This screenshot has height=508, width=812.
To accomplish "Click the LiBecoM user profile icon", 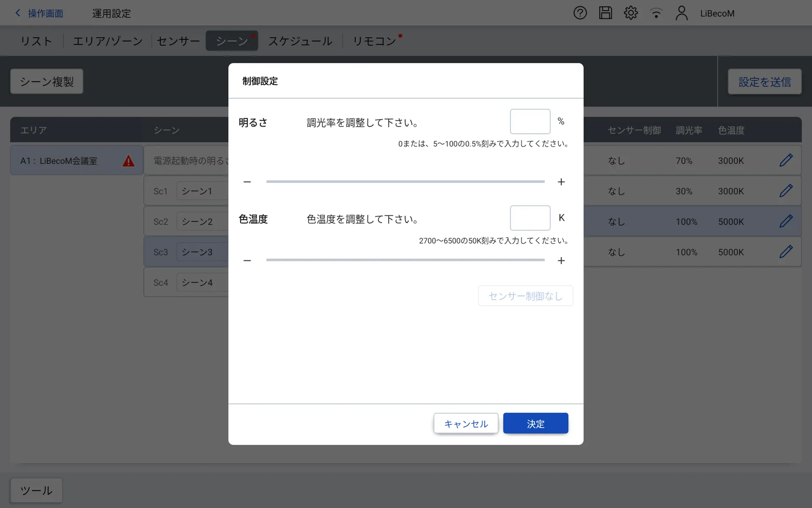I will click(x=681, y=13).
